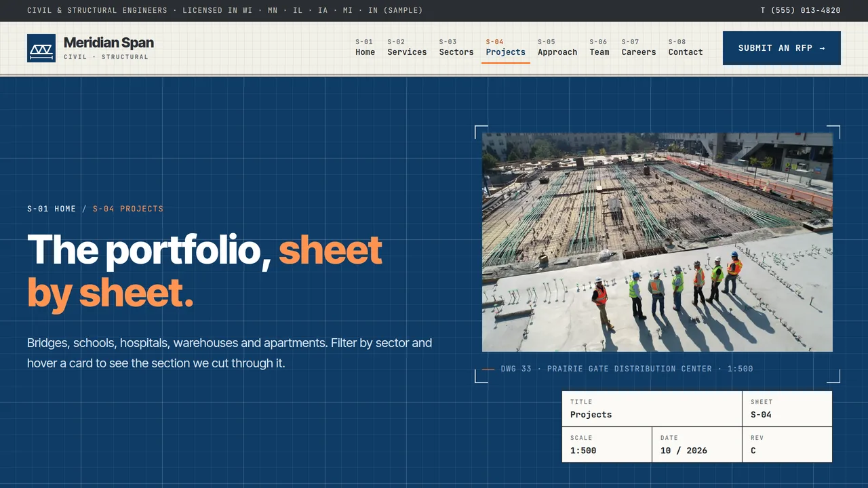Open the Team nav item
Screen dimensions: 868x488
pos(599,47)
